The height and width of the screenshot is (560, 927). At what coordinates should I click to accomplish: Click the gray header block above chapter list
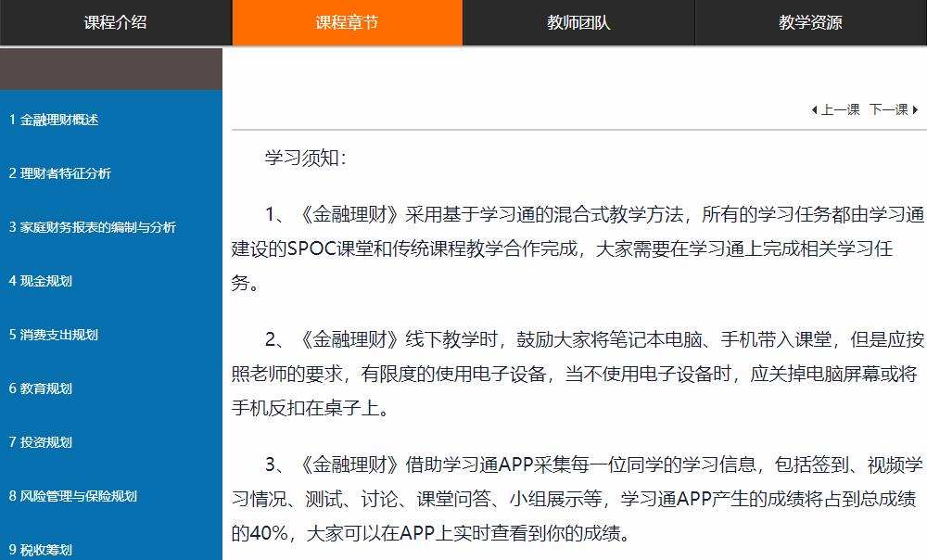coord(111,69)
